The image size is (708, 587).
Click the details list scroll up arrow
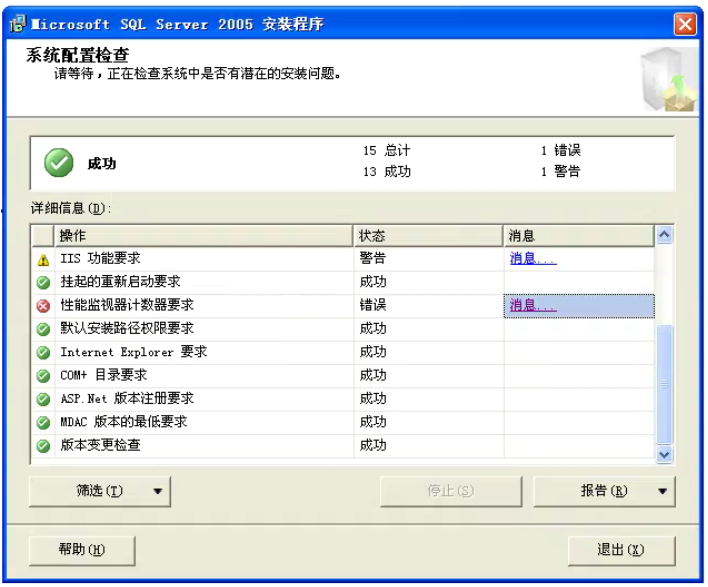[x=664, y=235]
